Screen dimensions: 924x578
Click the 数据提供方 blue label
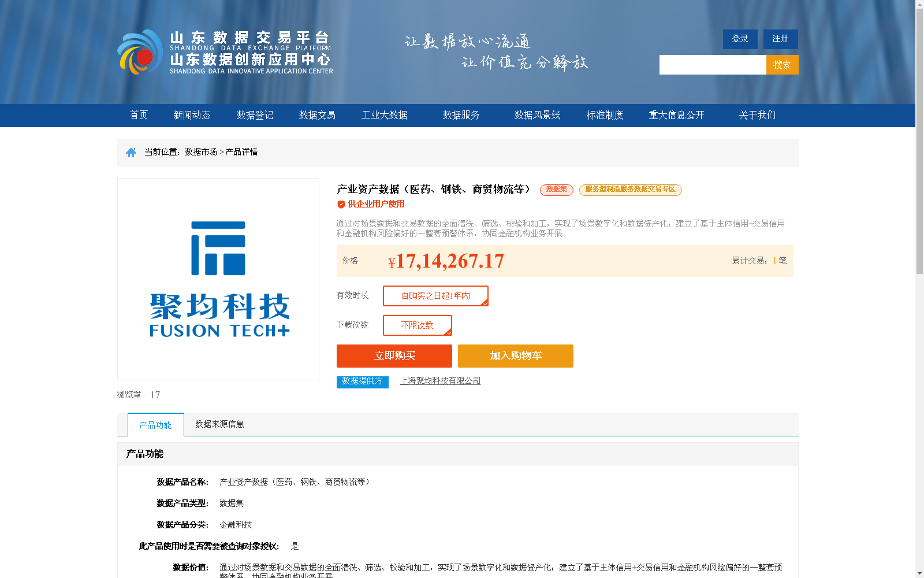click(363, 381)
